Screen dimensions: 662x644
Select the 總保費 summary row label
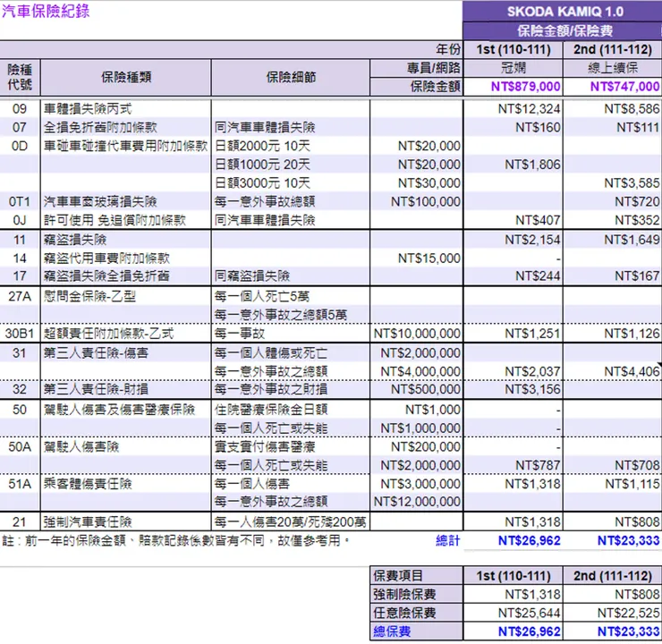point(416,631)
